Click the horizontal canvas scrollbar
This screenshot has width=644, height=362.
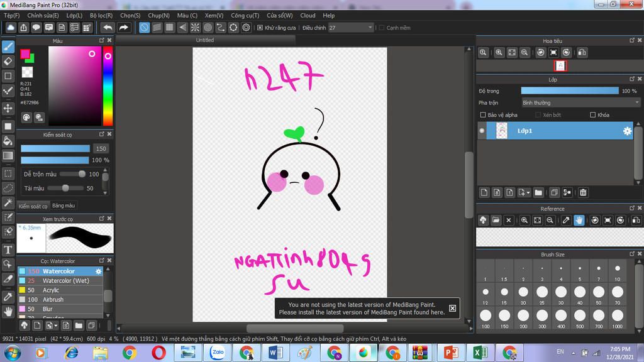[295, 328]
